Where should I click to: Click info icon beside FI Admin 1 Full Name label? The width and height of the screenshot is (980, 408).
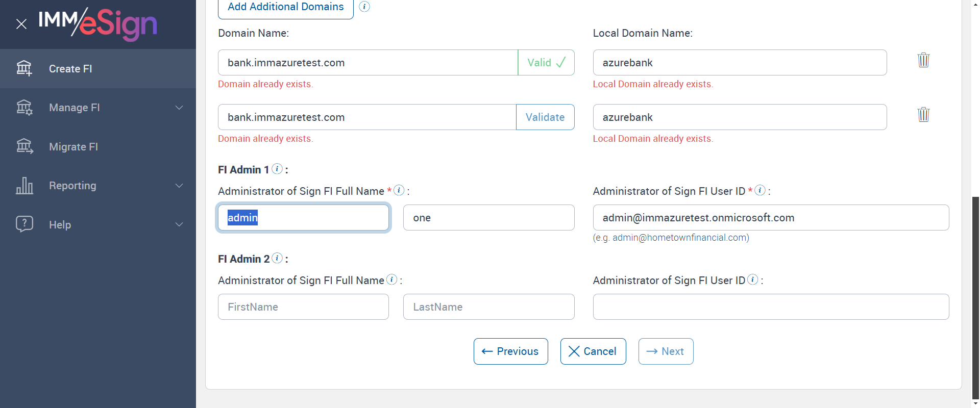coord(399,190)
